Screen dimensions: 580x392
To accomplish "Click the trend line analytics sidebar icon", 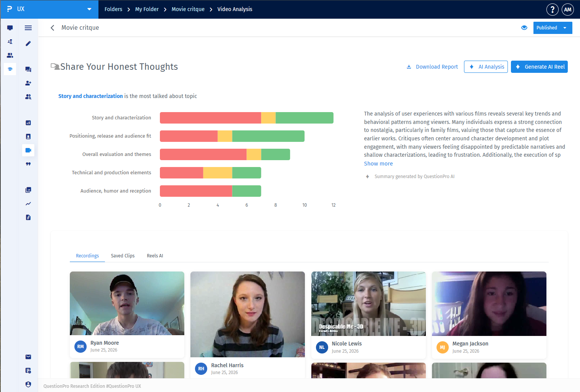I will coord(28,204).
